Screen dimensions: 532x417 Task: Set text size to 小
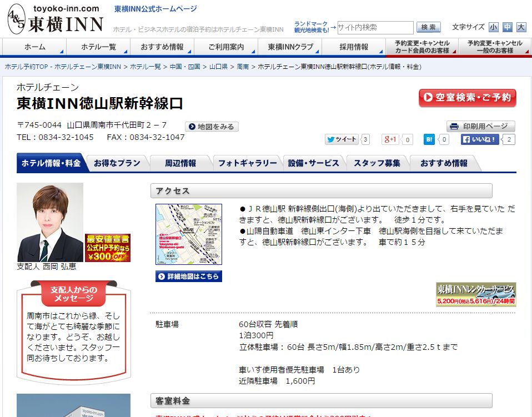pyautogui.click(x=493, y=27)
